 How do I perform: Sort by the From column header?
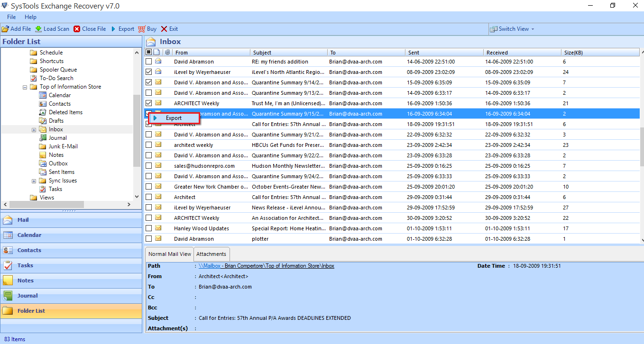(211, 53)
